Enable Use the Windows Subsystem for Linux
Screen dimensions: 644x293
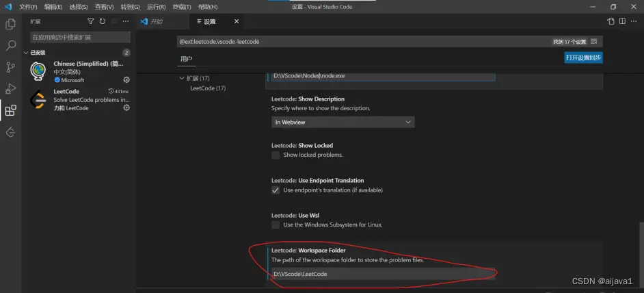[x=276, y=225]
